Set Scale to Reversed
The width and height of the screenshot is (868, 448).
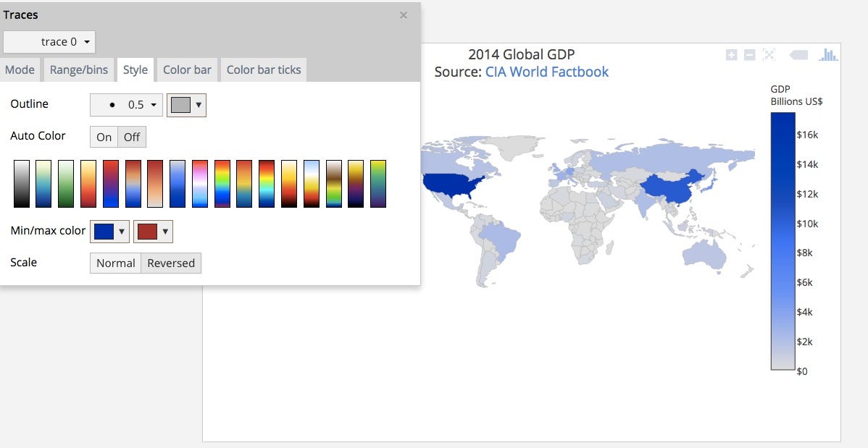pos(171,263)
